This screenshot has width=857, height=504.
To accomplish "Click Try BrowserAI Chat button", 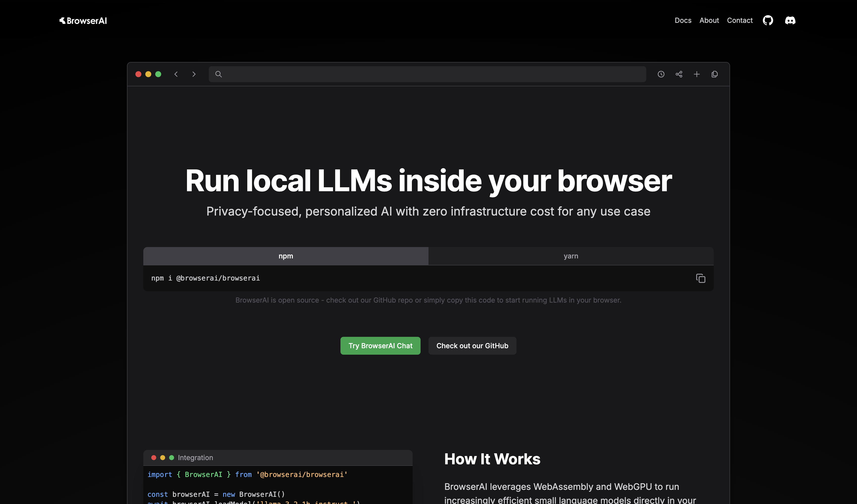I will pos(380,346).
